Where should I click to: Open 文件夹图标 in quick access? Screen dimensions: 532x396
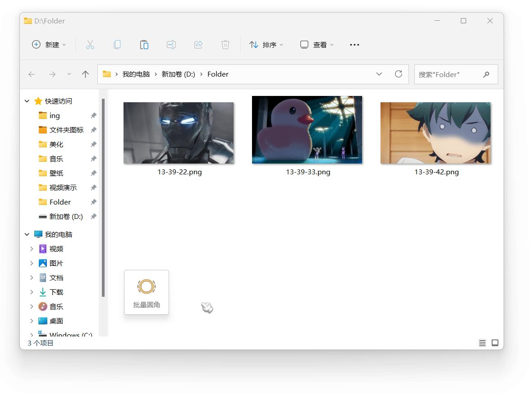click(x=66, y=130)
